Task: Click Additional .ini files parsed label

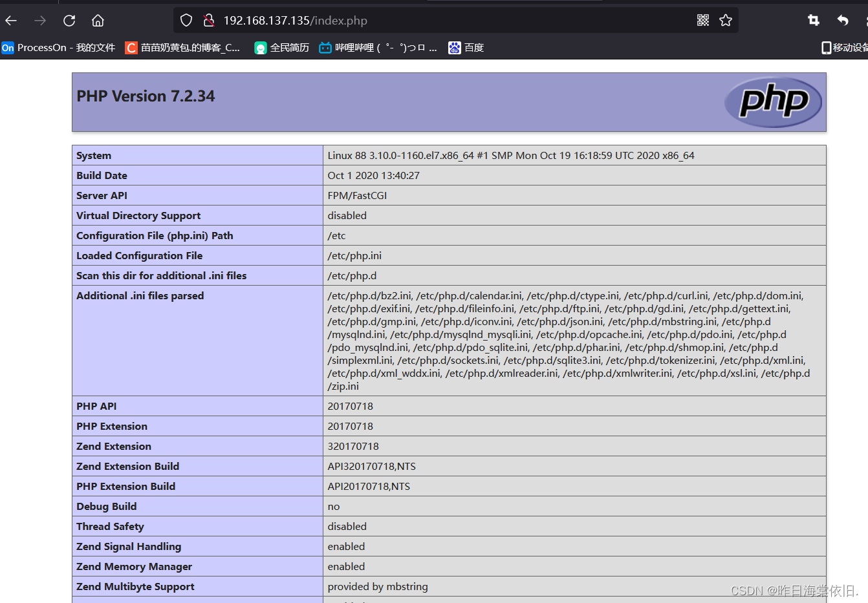Action: tap(140, 296)
